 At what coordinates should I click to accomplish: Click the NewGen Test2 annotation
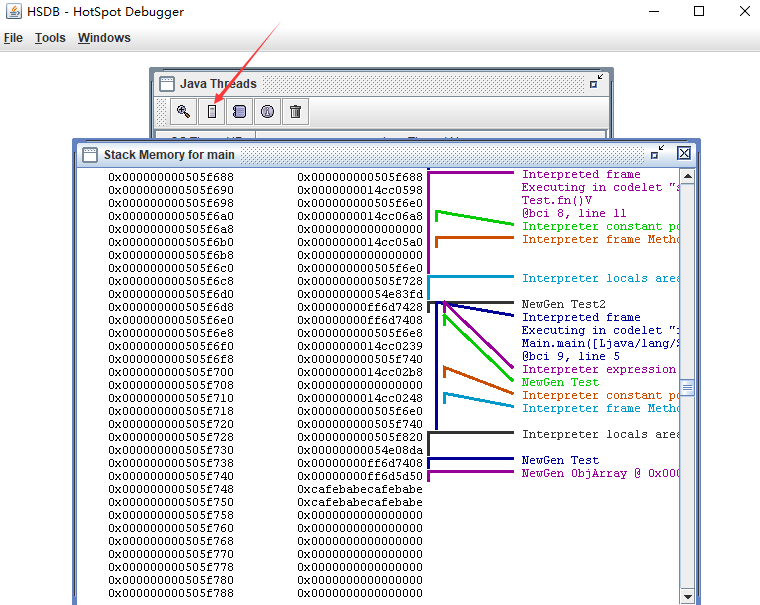tap(564, 304)
